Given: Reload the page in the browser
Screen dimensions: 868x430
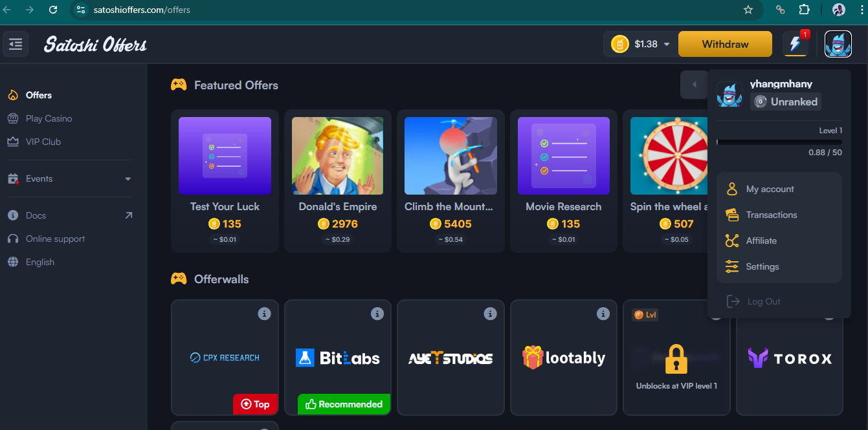Looking at the screenshot, I should pos(53,10).
